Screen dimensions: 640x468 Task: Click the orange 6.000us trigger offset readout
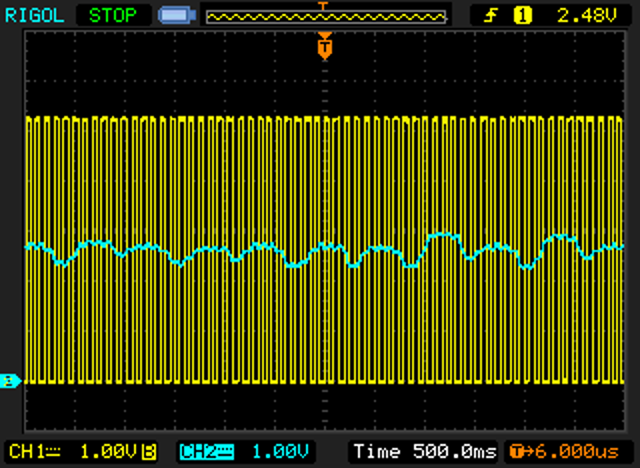tap(564, 452)
